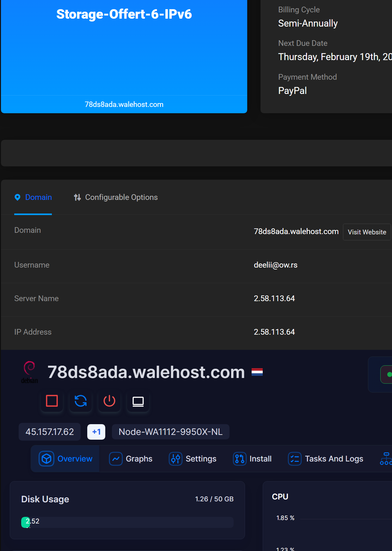Image resolution: width=392 pixels, height=551 pixels.
Task: Click the red Stop server icon
Action: coord(52,401)
